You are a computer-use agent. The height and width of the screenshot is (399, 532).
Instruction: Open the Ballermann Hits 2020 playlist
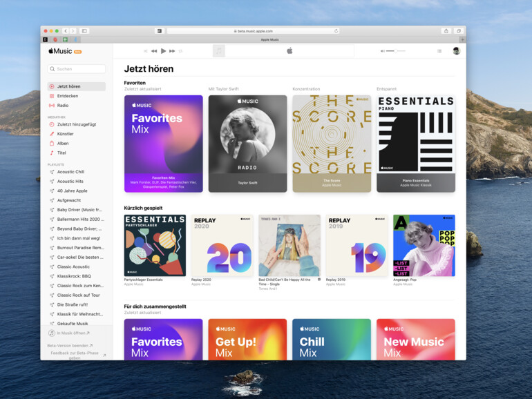pos(77,220)
